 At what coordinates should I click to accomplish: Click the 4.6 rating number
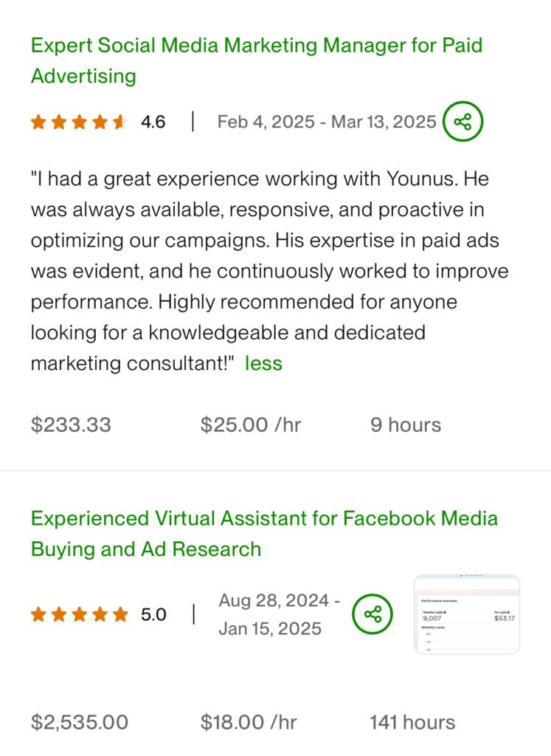[153, 123]
